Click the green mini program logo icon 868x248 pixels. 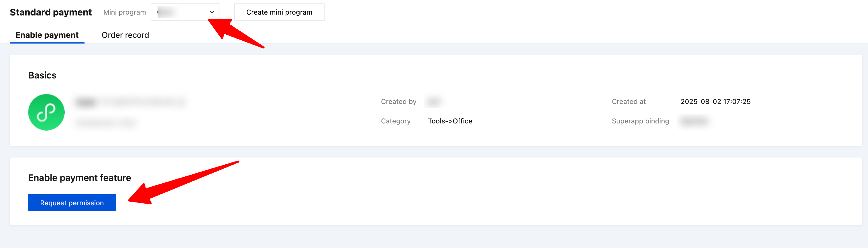[46, 112]
